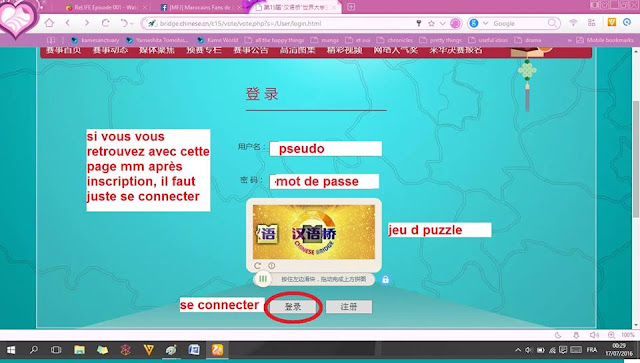Click the password field labeled mot de passe
Viewport: 640px width, 363px height.
324,181
